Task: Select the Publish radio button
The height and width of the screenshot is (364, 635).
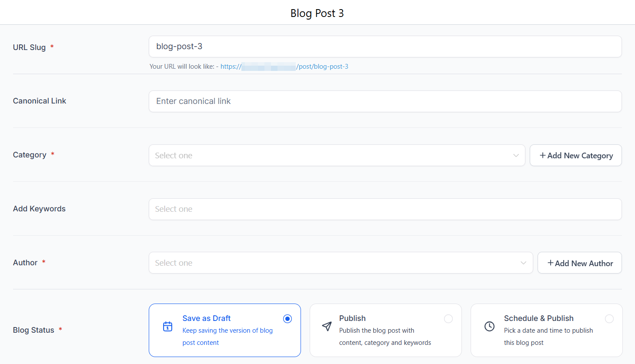Action: click(x=448, y=319)
